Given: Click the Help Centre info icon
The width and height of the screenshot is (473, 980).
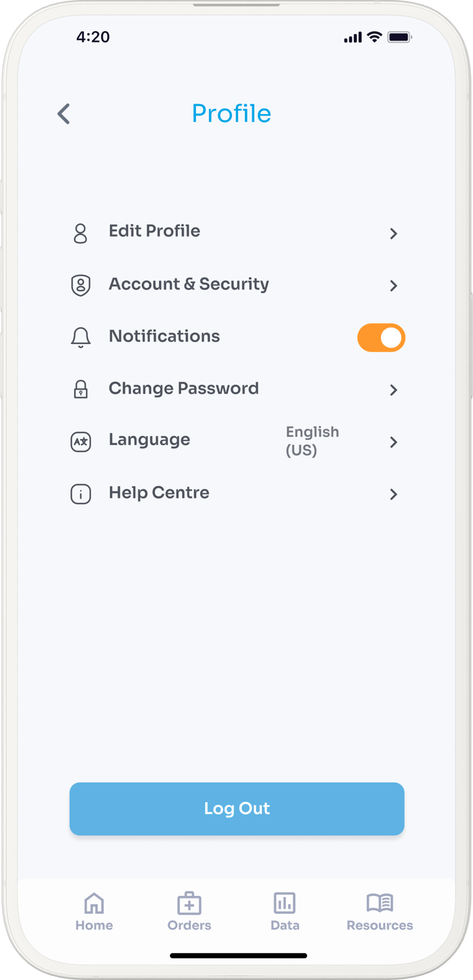Looking at the screenshot, I should [x=80, y=494].
